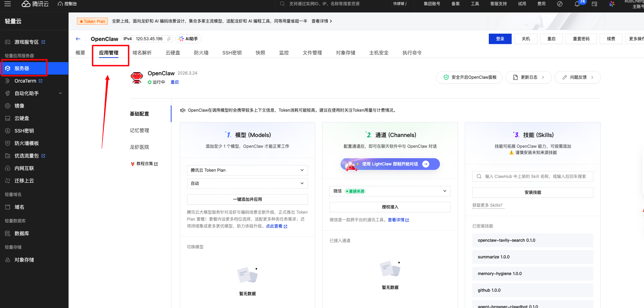Open the 更新日志 changelog button
Viewport: 644px width, 308px height.
(529, 77)
